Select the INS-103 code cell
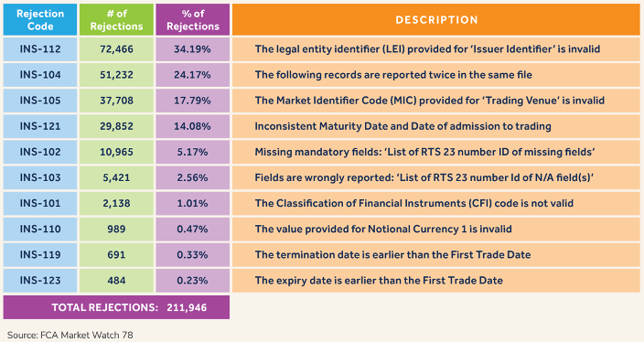 40,177
